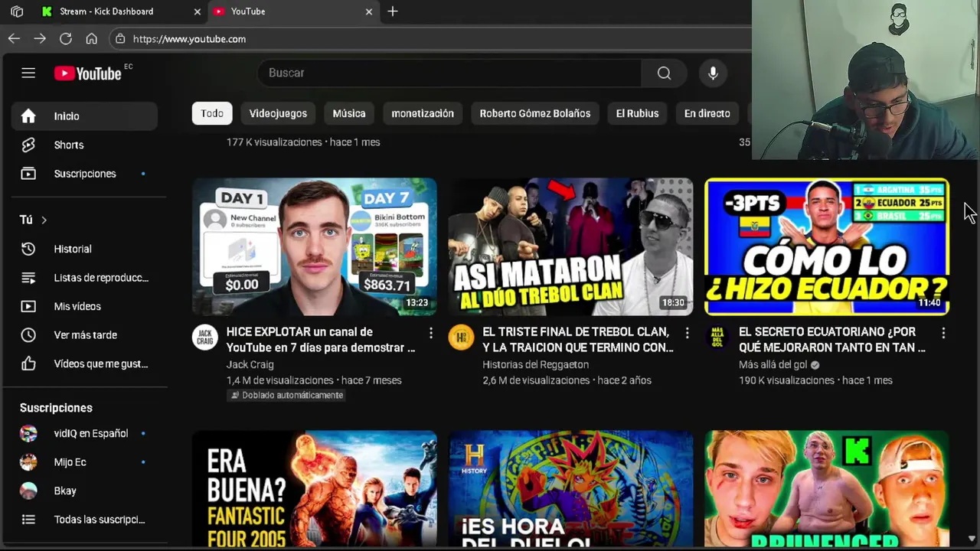Image resolution: width=980 pixels, height=551 pixels.
Task: Click the page scrollbar down arrow
Action: (x=972, y=538)
